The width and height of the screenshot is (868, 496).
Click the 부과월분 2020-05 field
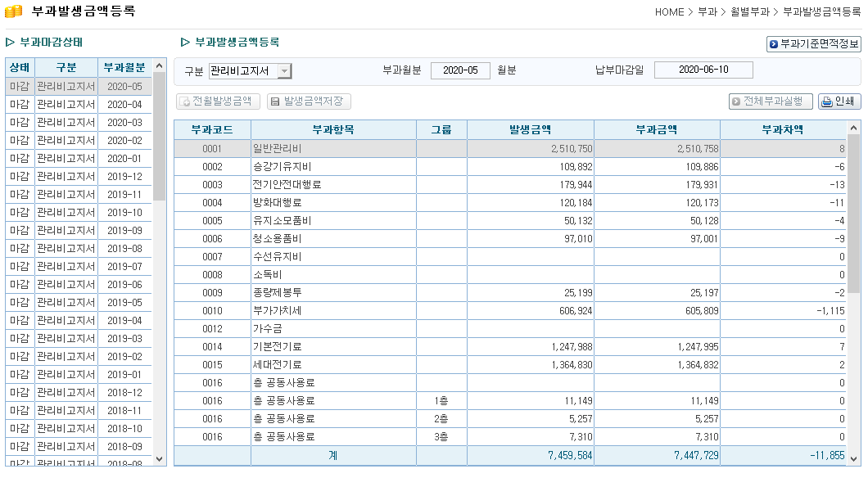(x=460, y=70)
